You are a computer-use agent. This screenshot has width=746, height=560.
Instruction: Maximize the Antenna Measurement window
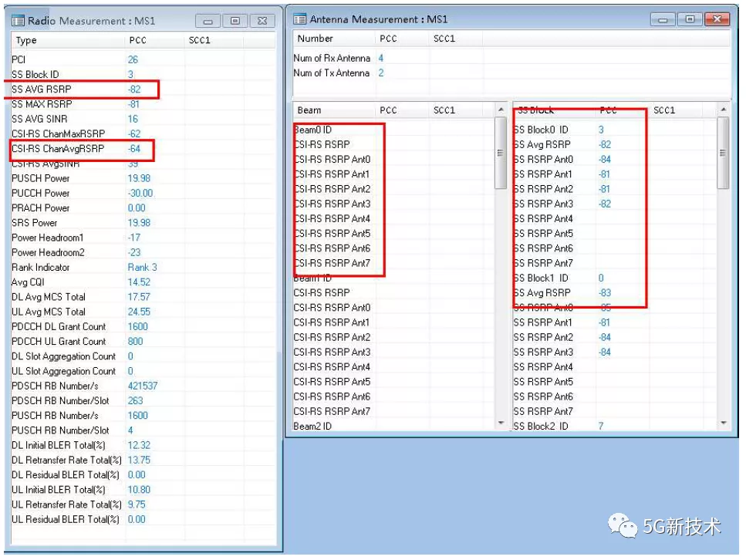pyautogui.click(x=690, y=19)
